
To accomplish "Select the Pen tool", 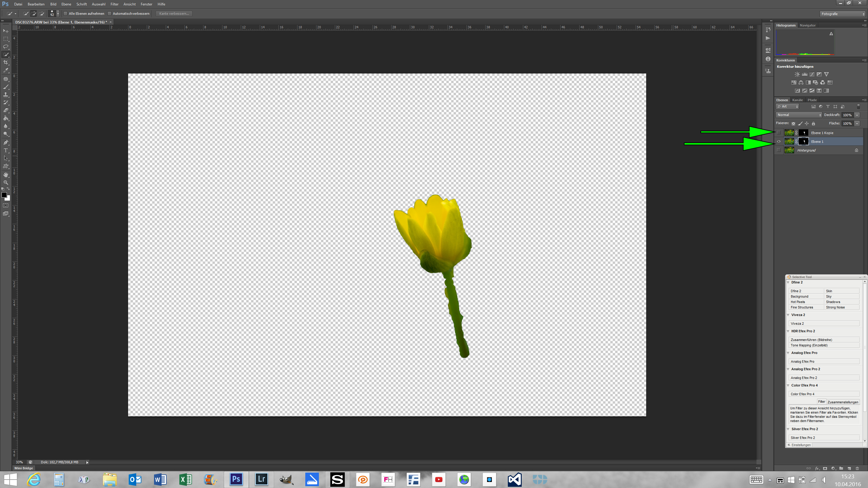I will click(x=6, y=142).
